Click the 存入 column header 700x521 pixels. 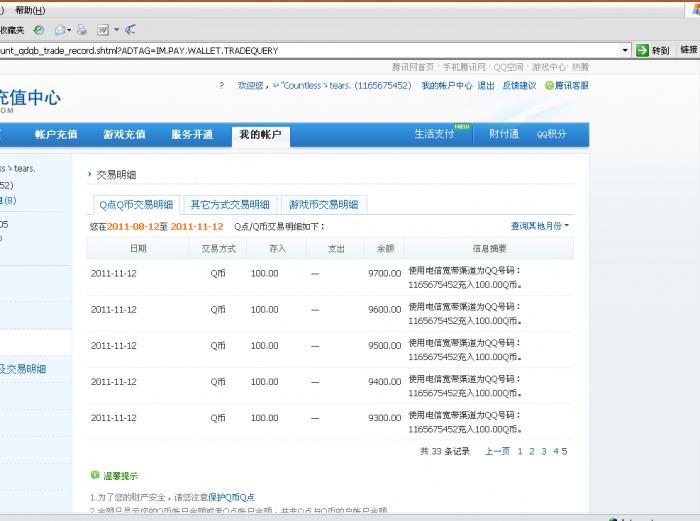[277, 249]
